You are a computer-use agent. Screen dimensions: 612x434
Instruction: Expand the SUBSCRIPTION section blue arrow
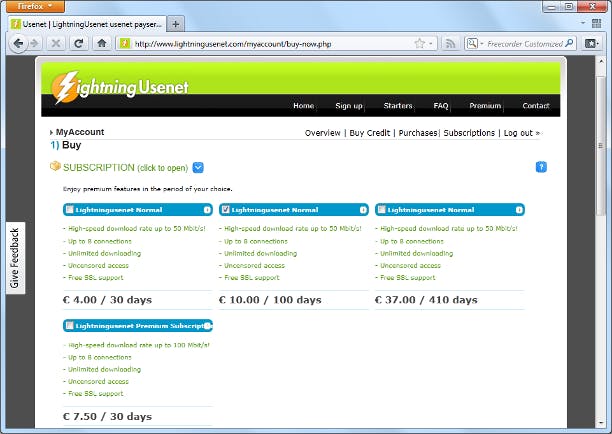pyautogui.click(x=198, y=167)
